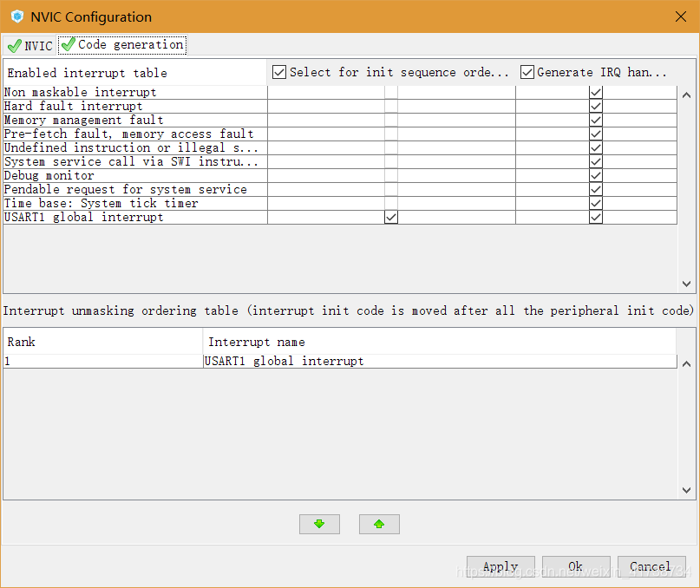Select USART1 global interrupt in ordering table

click(440, 361)
